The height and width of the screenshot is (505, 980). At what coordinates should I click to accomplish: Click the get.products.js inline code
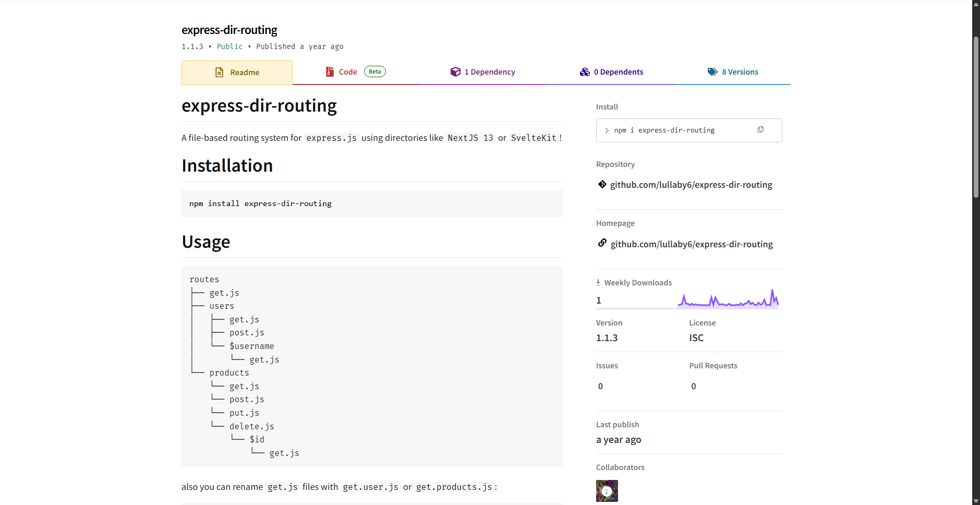pyautogui.click(x=454, y=487)
